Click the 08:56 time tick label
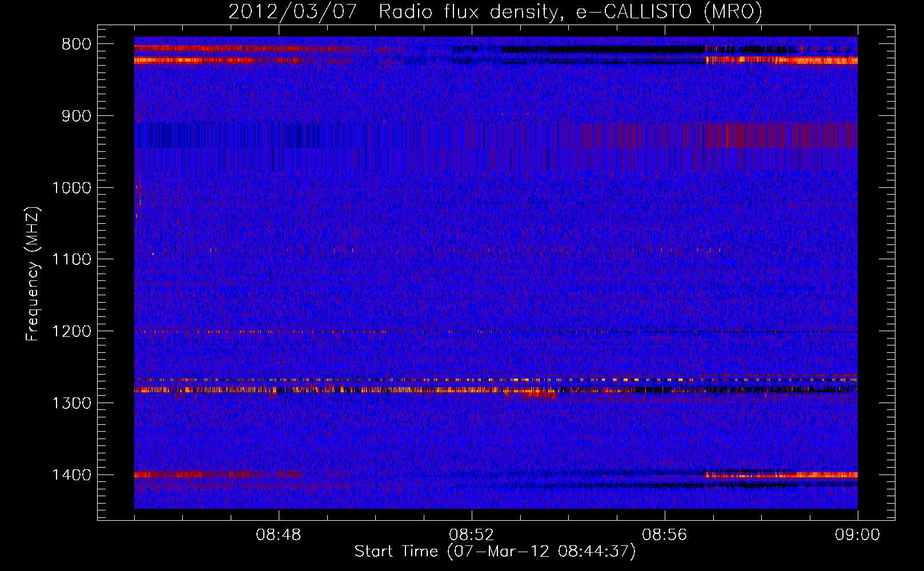The image size is (924, 571). click(665, 535)
